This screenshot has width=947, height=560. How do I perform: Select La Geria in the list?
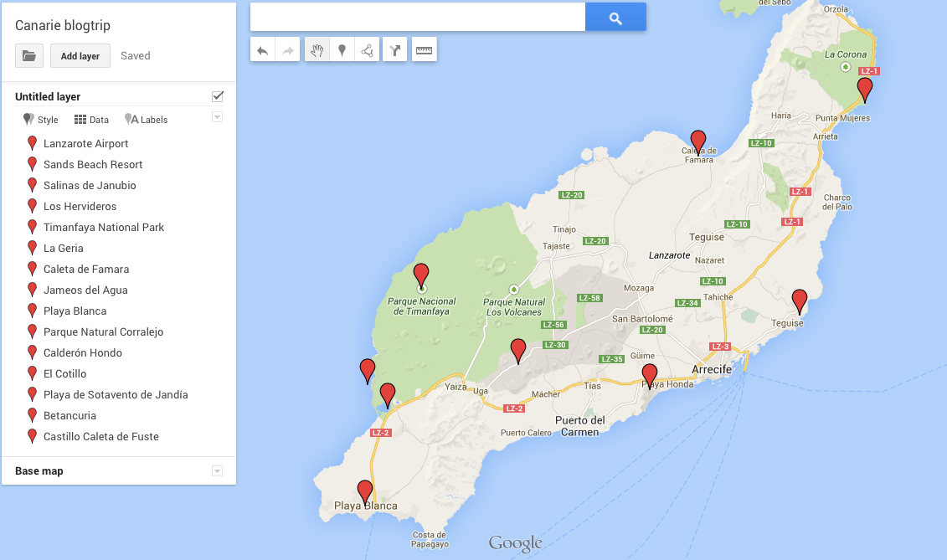[x=64, y=249]
